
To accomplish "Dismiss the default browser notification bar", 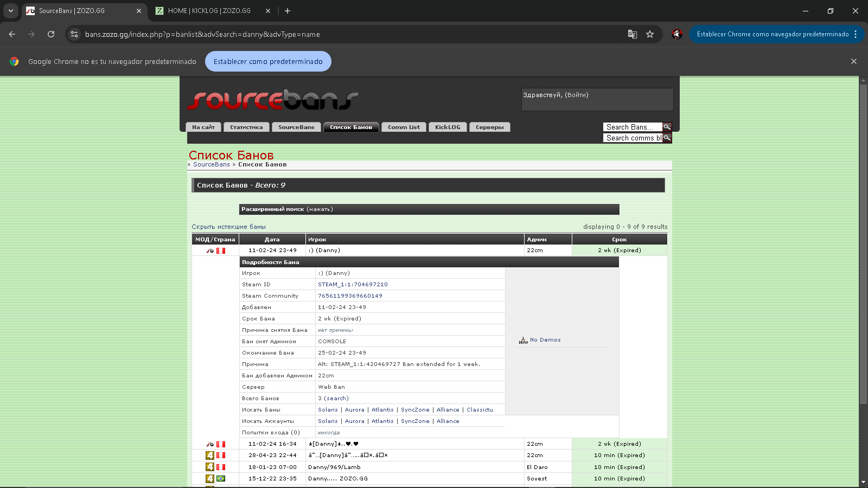I will [853, 61].
